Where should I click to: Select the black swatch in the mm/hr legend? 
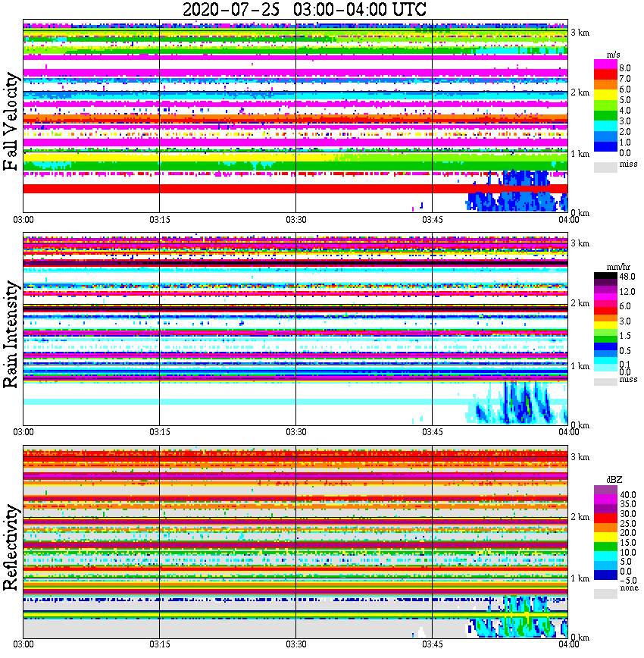pos(605,276)
